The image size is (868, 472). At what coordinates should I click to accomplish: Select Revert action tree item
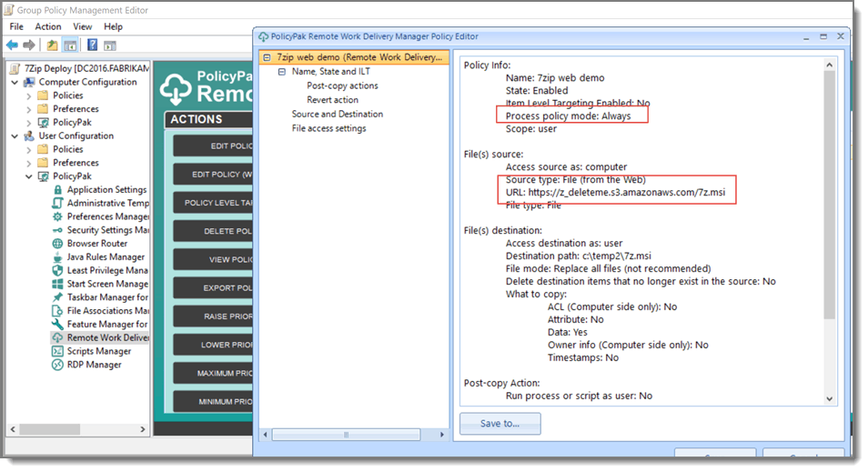pyautogui.click(x=333, y=100)
